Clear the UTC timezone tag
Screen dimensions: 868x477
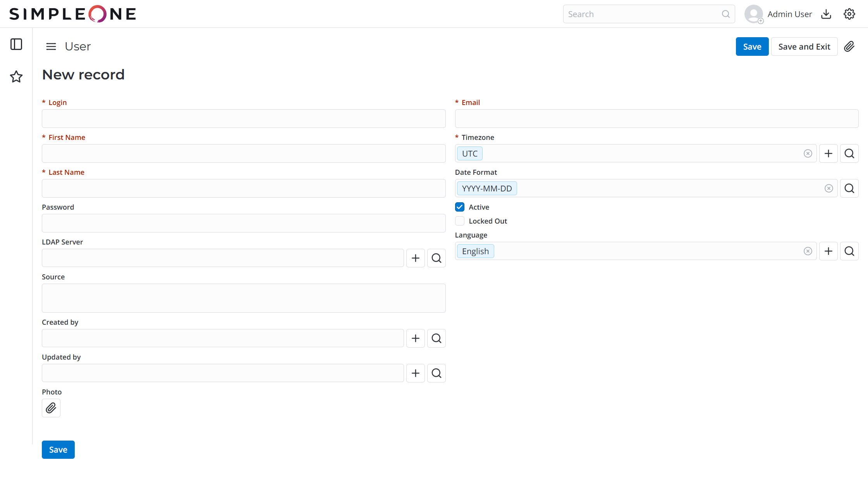tap(808, 153)
